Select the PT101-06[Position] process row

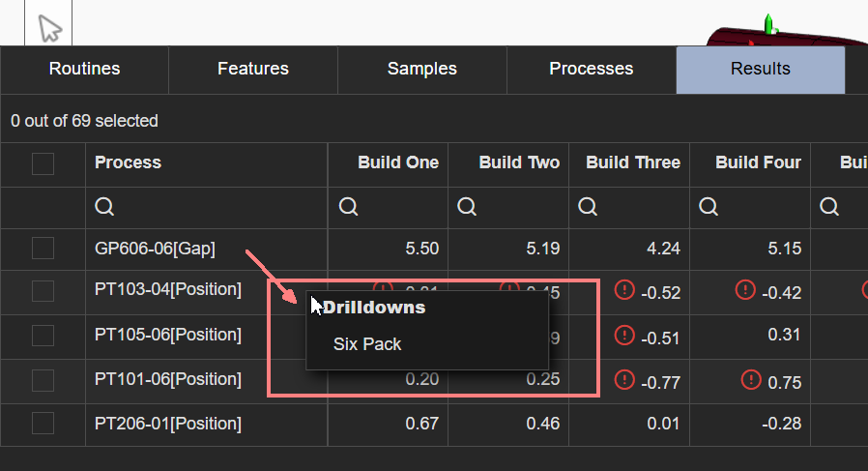click(x=167, y=379)
